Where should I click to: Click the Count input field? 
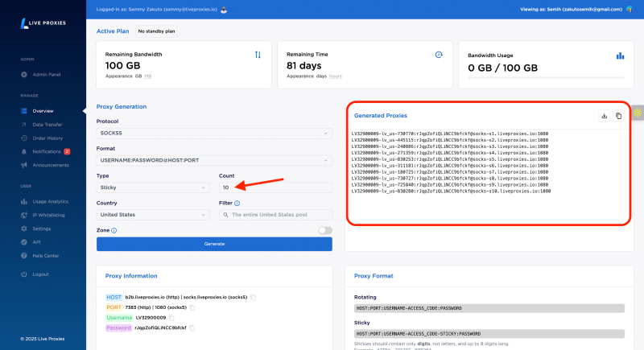[275, 187]
